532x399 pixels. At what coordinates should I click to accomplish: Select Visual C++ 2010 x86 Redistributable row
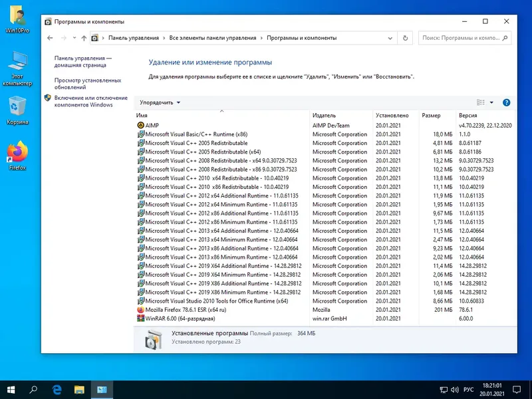[x=325, y=187]
